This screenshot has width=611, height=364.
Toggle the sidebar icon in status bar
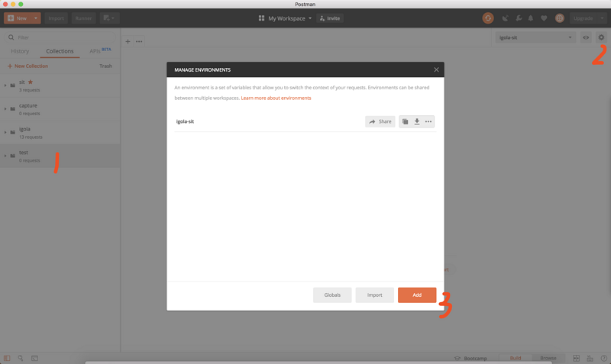7,358
